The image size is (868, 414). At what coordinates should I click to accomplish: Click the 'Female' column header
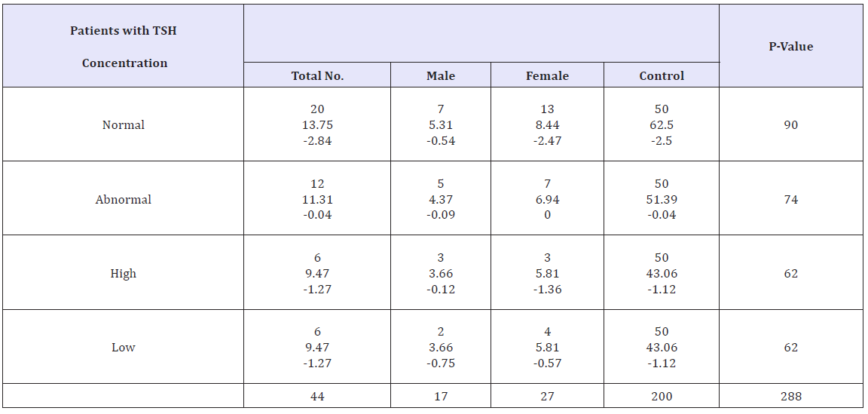point(547,75)
